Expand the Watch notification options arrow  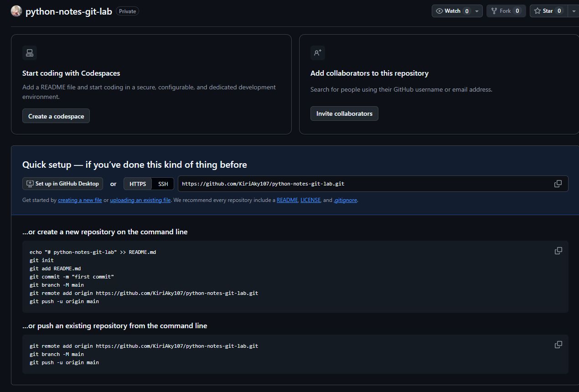click(x=477, y=11)
